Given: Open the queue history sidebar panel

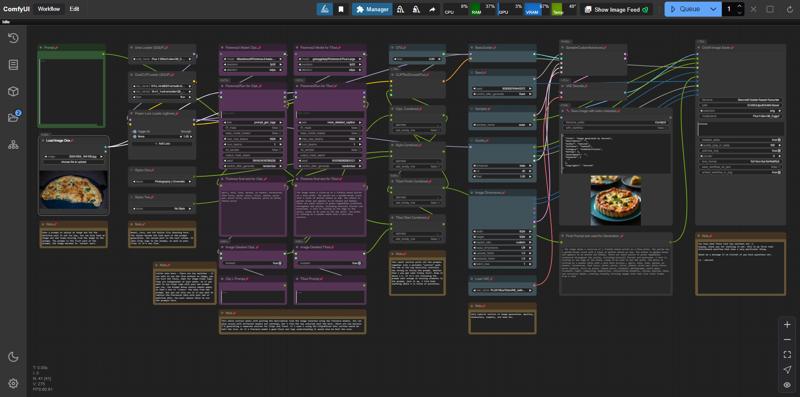Looking at the screenshot, I should [x=13, y=38].
